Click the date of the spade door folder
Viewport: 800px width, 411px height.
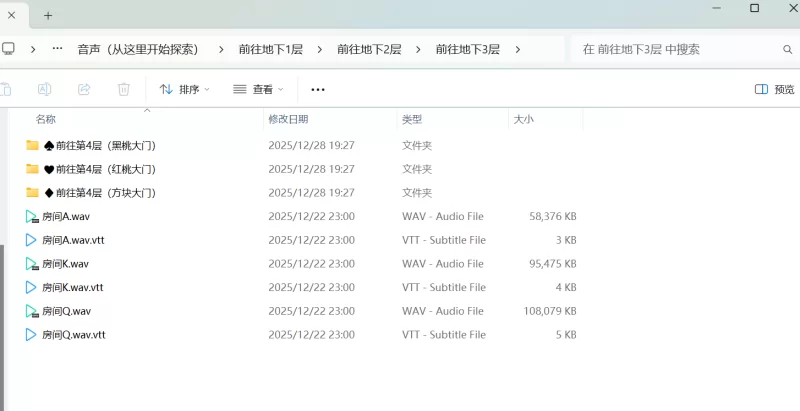pyautogui.click(x=311, y=145)
